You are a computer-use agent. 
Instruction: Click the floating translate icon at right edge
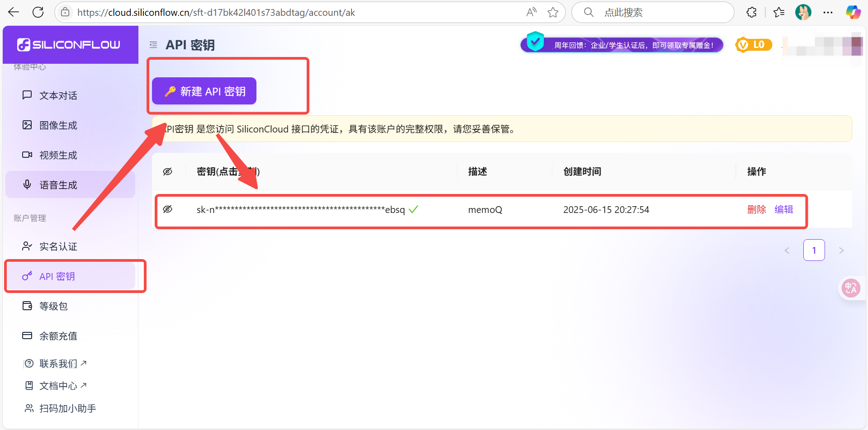tap(850, 288)
